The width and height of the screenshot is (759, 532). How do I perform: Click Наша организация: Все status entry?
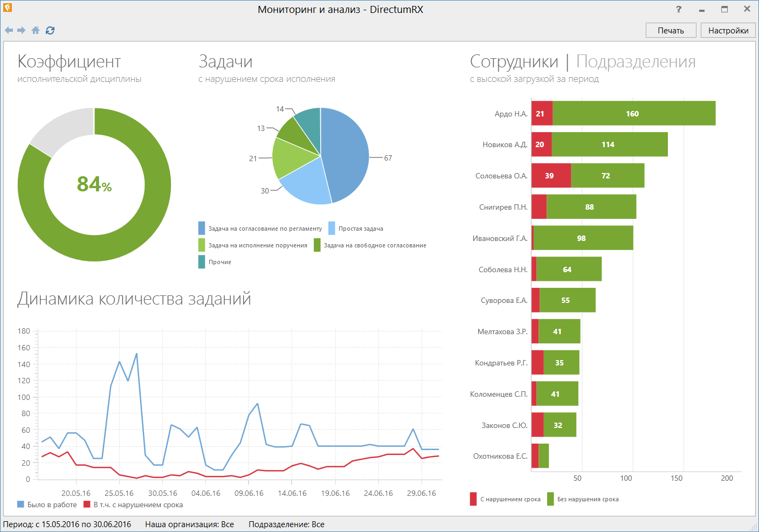click(x=189, y=524)
